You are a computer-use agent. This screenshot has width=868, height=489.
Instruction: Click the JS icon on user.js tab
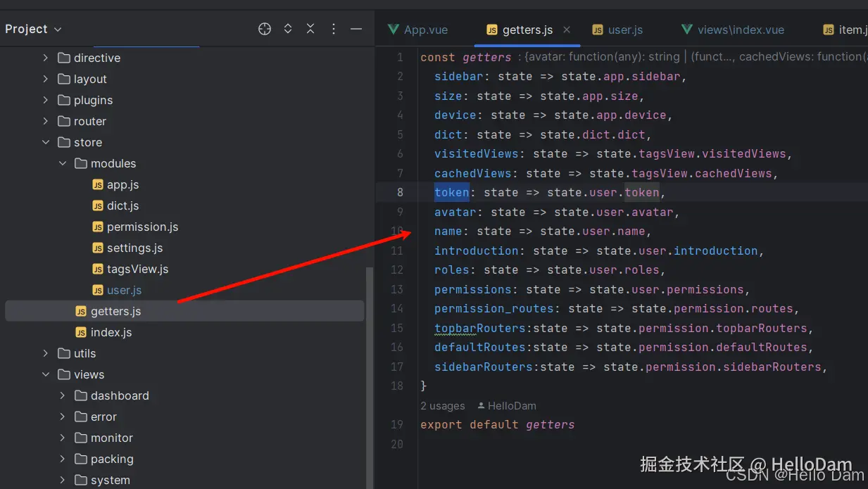tap(598, 30)
